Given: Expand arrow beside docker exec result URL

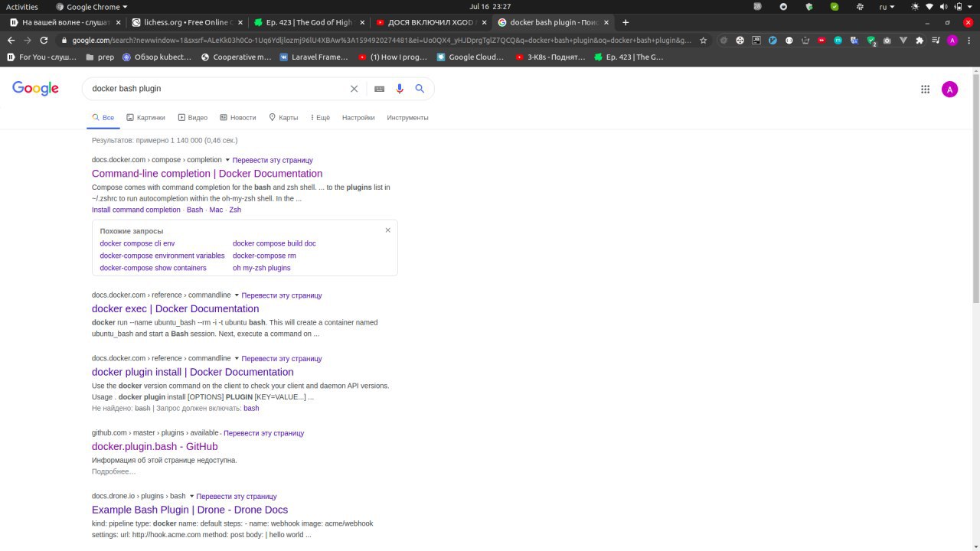Looking at the screenshot, I should (237, 295).
